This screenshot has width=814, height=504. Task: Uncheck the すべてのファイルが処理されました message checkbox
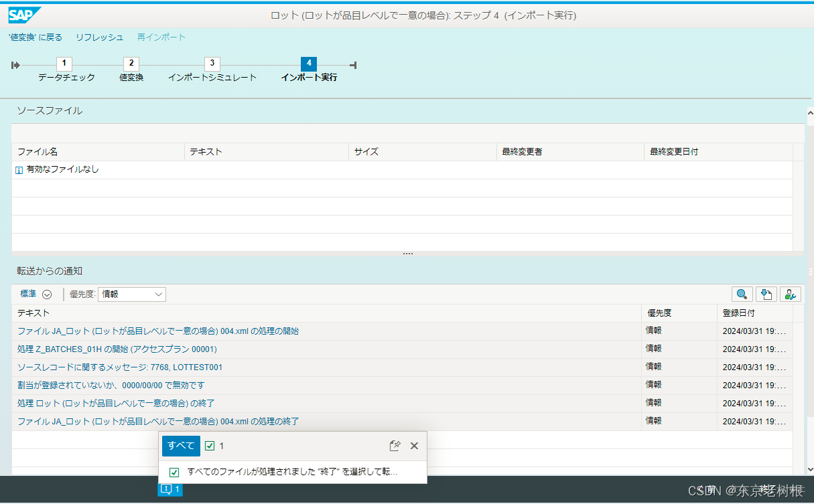(174, 472)
